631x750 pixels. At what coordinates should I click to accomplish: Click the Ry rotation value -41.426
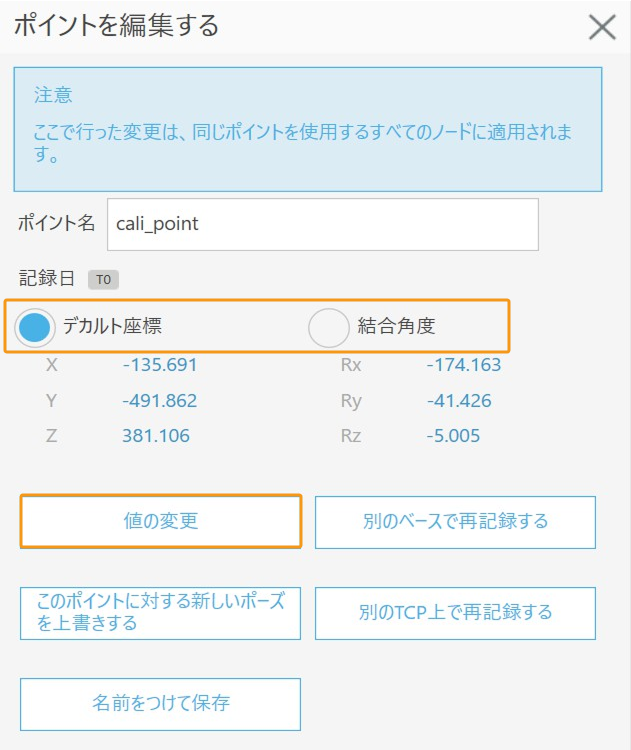click(459, 401)
